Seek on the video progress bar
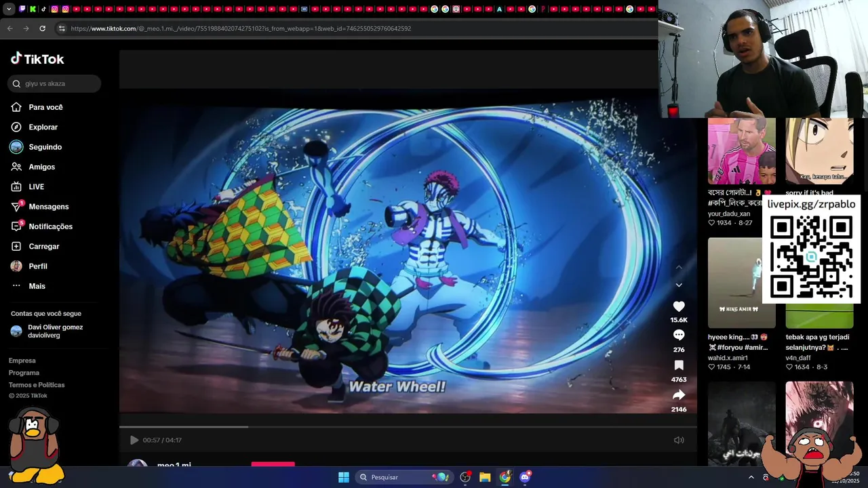 pyautogui.click(x=408, y=426)
